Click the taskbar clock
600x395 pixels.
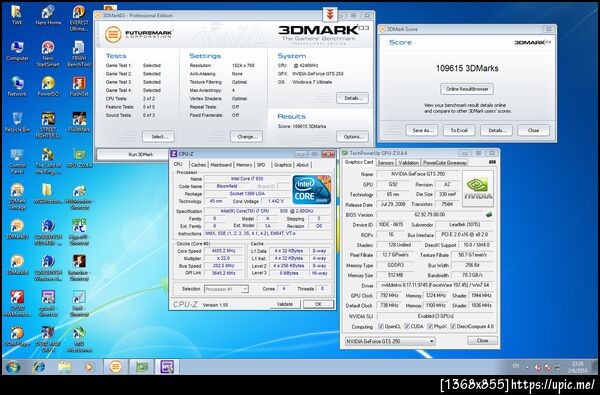click(x=577, y=367)
